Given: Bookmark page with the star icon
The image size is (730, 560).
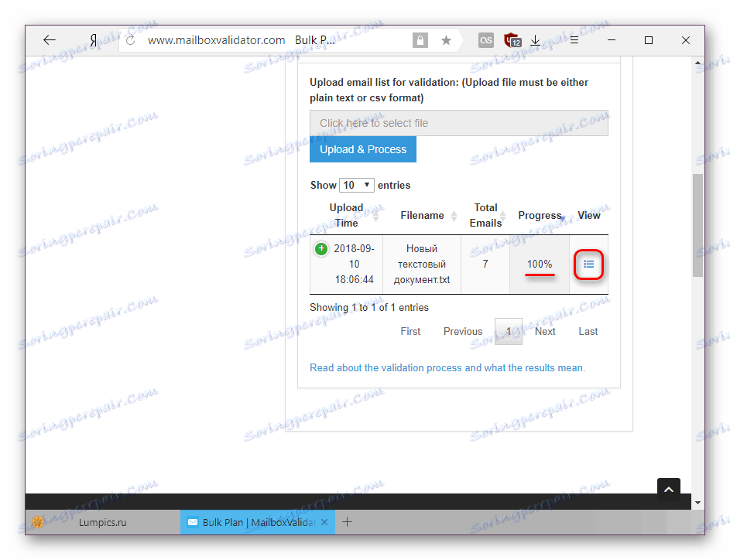Looking at the screenshot, I should coord(446,40).
